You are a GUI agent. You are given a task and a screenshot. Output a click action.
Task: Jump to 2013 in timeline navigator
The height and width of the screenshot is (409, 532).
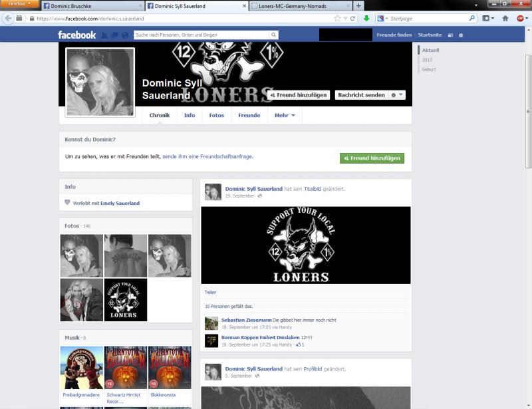click(x=427, y=60)
